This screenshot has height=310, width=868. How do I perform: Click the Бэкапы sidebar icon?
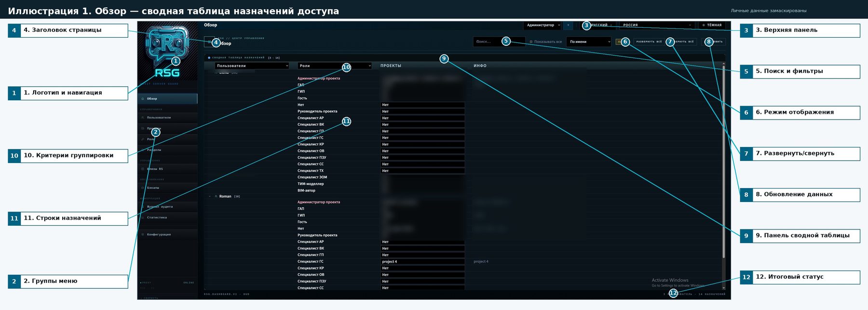[x=143, y=188]
